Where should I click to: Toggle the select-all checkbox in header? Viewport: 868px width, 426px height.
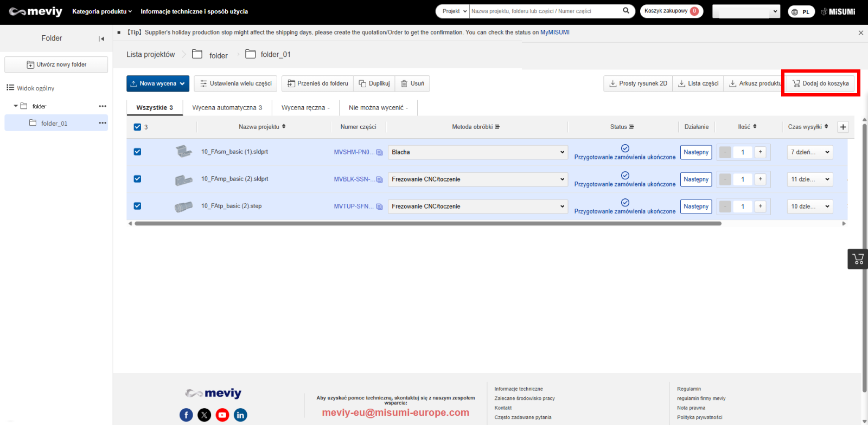(x=137, y=127)
